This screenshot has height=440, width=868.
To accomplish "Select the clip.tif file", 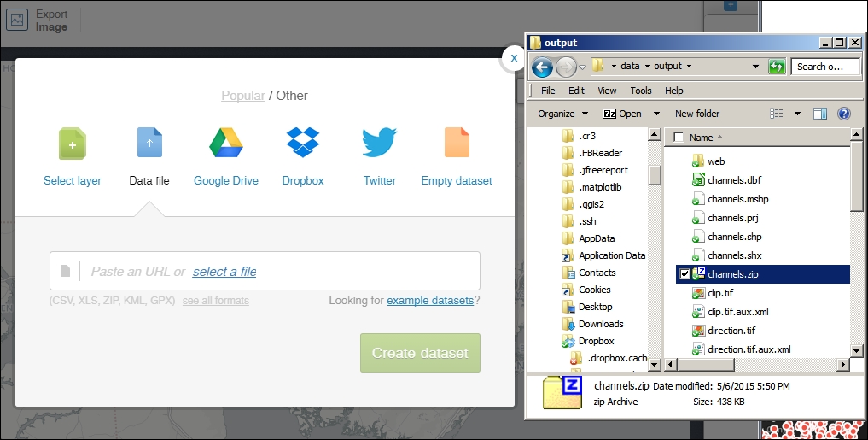I will coord(713,293).
